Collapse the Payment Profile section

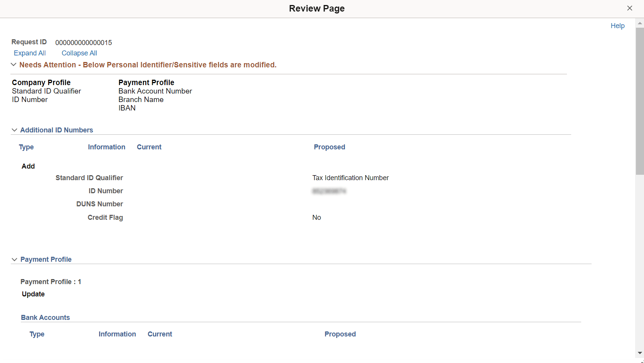[14, 259]
